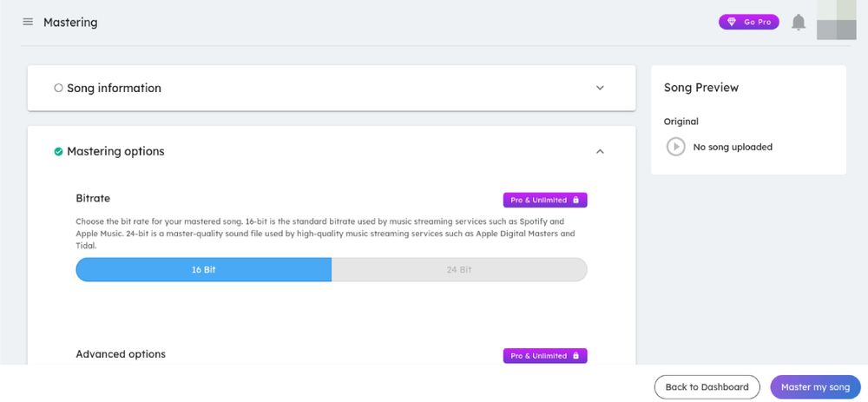Click the notifications bell icon
This screenshot has height=402, width=868.
[x=799, y=23]
